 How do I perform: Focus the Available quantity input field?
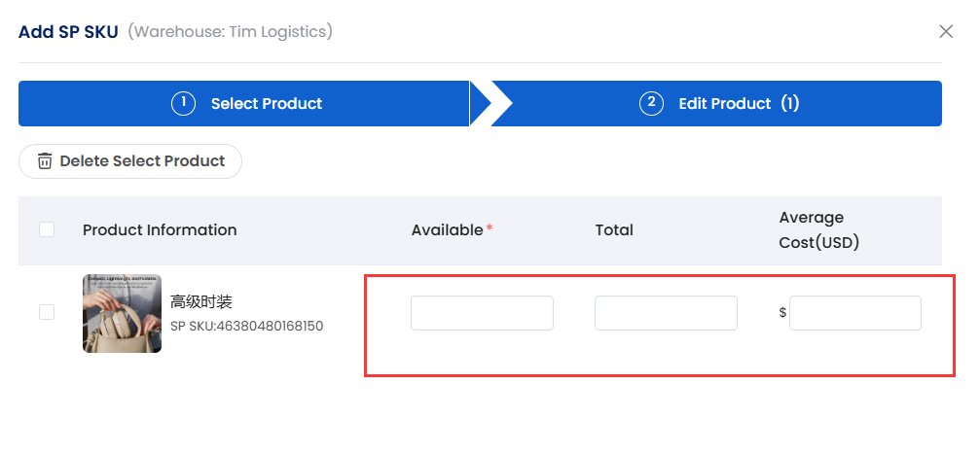tap(482, 313)
